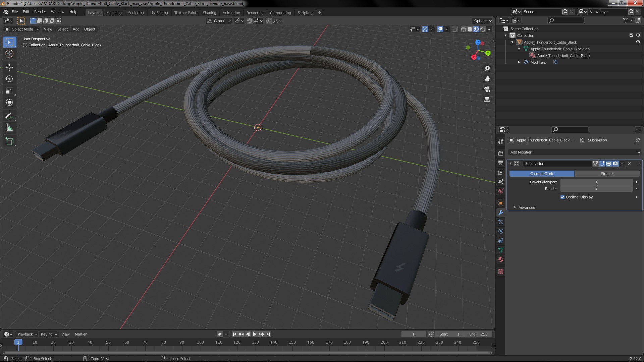Open the Material properties tab
Screen dimensions: 644x362
[x=501, y=259]
